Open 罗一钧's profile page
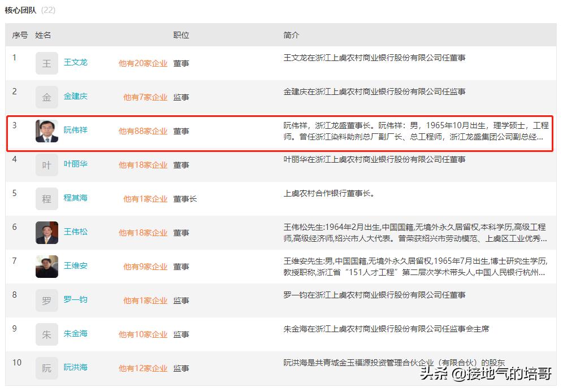 pos(76,300)
